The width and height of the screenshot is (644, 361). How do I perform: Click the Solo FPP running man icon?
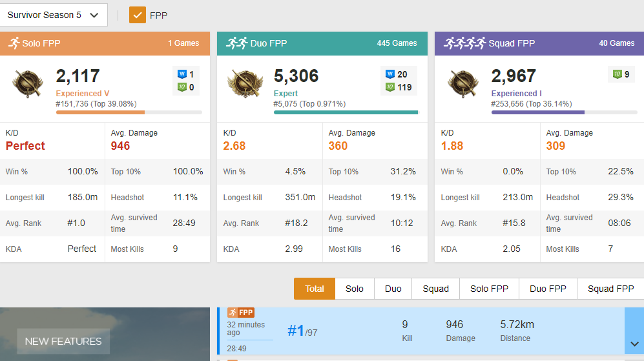pyautogui.click(x=14, y=43)
